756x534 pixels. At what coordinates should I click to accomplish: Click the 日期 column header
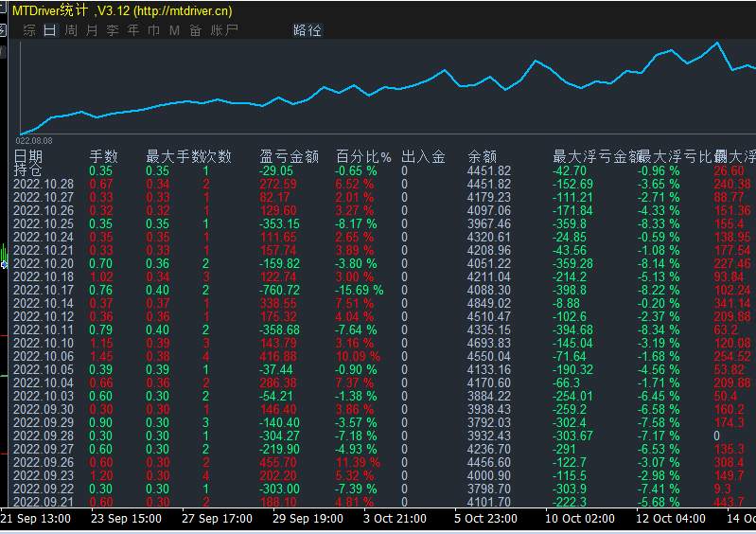coord(28,156)
